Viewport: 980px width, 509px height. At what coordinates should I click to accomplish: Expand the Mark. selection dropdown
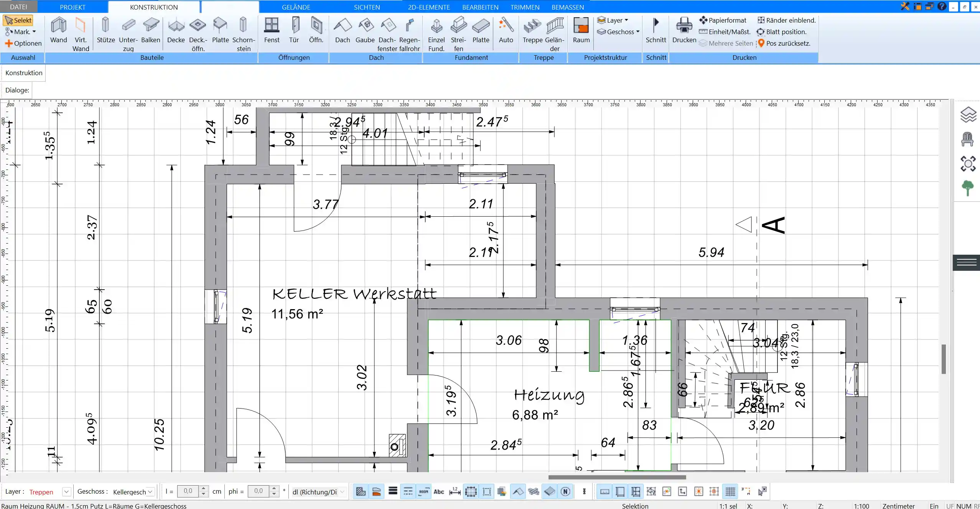(x=20, y=32)
